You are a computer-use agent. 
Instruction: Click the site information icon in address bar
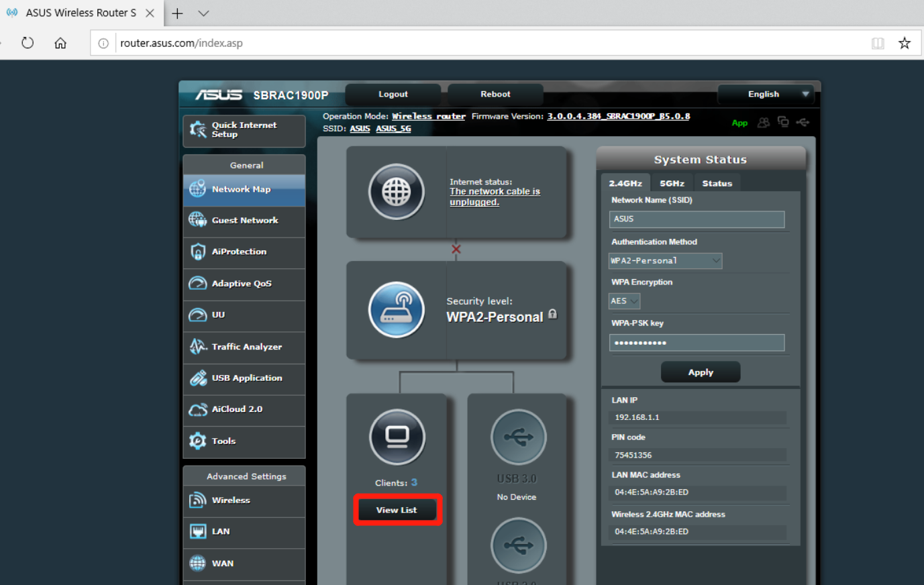[103, 43]
